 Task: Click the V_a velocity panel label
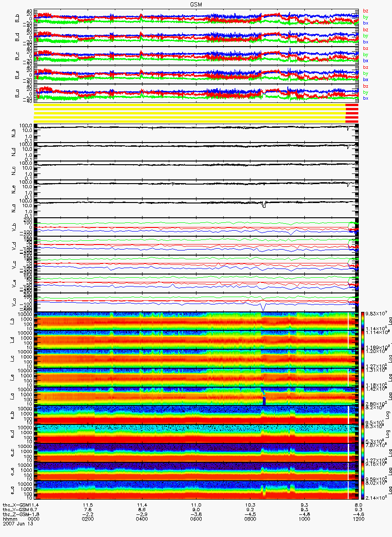tap(14, 301)
